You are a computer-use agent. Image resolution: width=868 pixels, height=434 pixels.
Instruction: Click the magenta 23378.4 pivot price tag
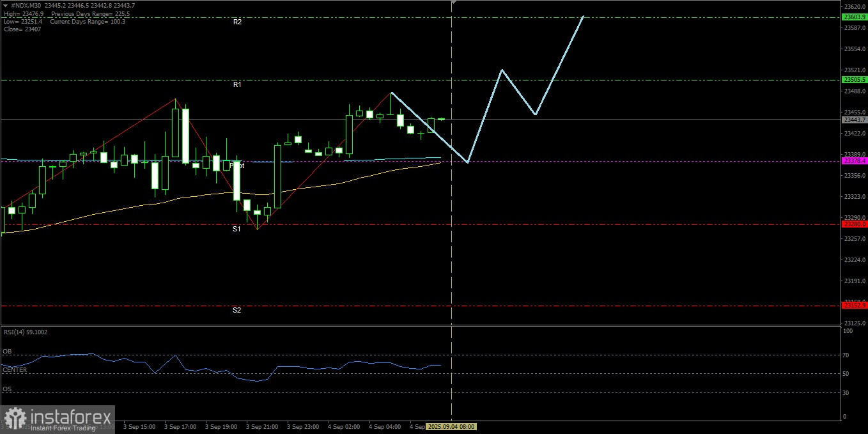[x=855, y=161]
